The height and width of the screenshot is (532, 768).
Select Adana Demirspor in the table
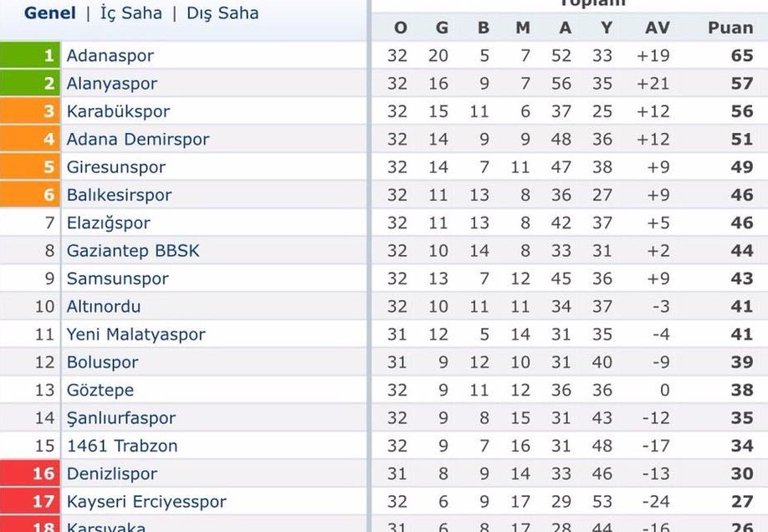pos(138,140)
